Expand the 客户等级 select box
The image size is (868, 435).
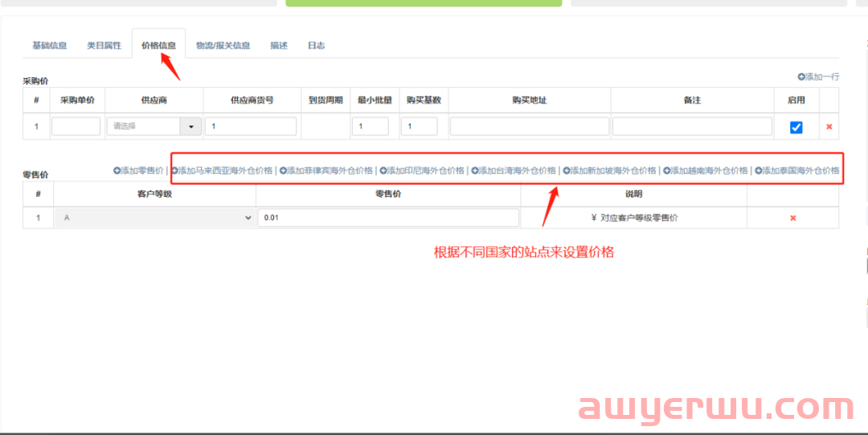154,218
